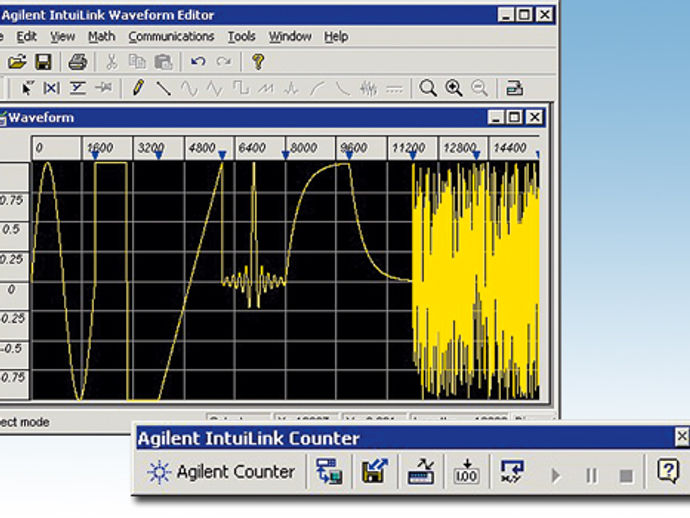This screenshot has height=518, width=690.
Task: Click the Counter stop button
Action: (x=626, y=476)
